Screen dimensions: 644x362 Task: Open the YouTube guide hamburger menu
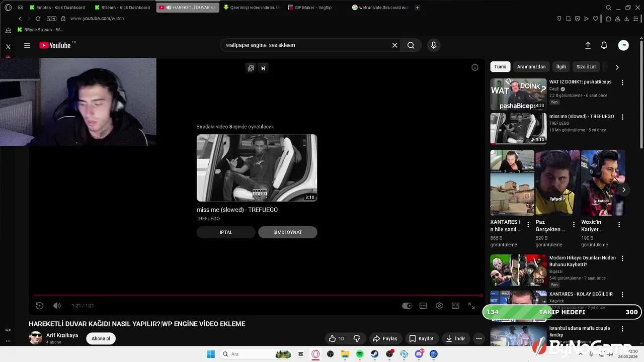[27, 45]
